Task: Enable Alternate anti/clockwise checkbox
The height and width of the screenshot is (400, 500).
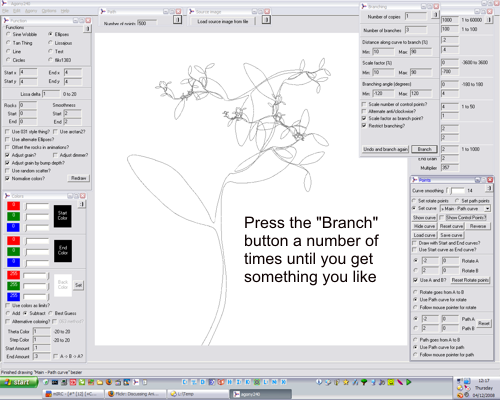Action: (x=389, y=111)
